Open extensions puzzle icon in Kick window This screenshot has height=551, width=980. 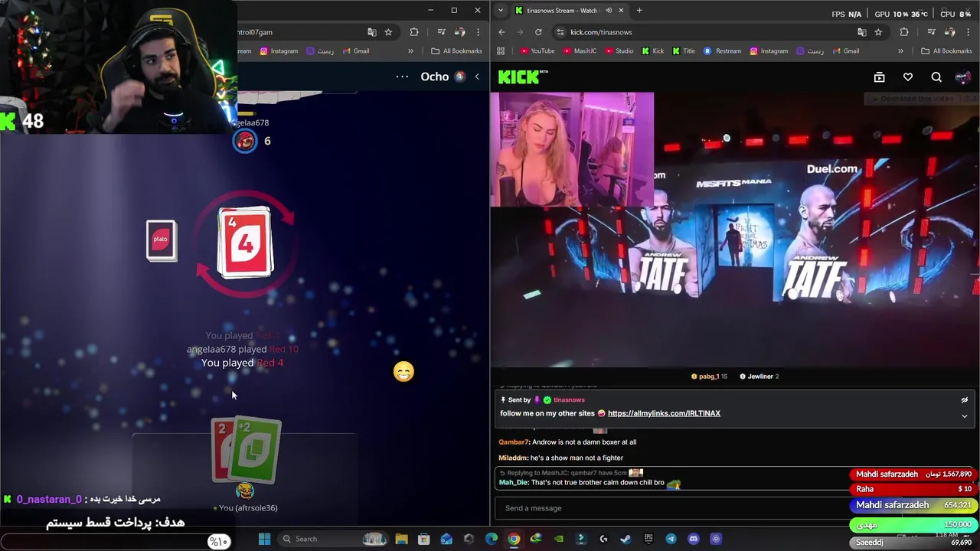[x=904, y=32]
